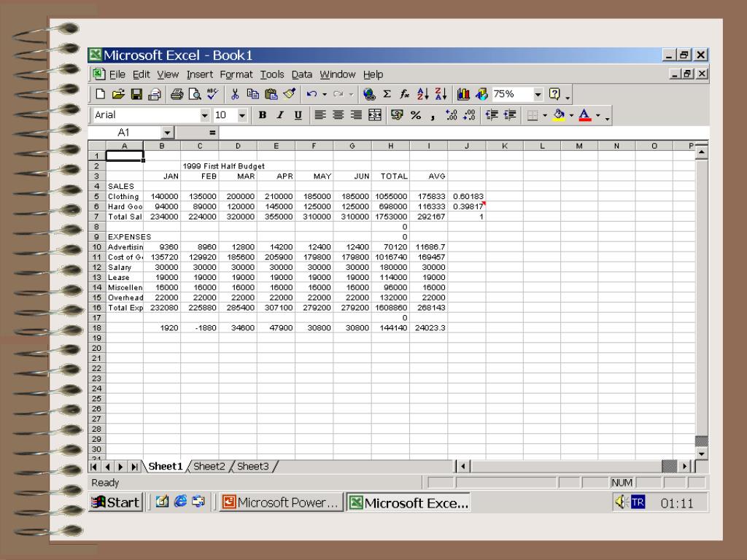Open the font size dropdown
Screen dimensions: 747x560
coord(242,115)
